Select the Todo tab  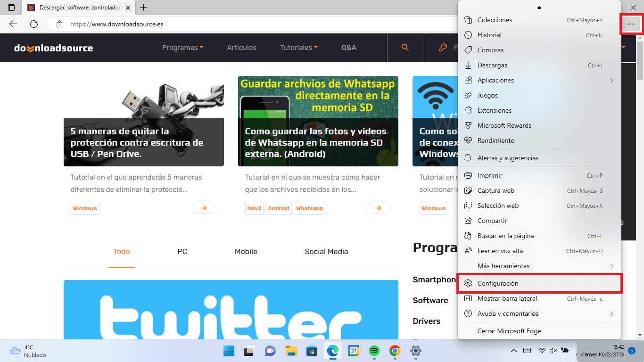(122, 252)
